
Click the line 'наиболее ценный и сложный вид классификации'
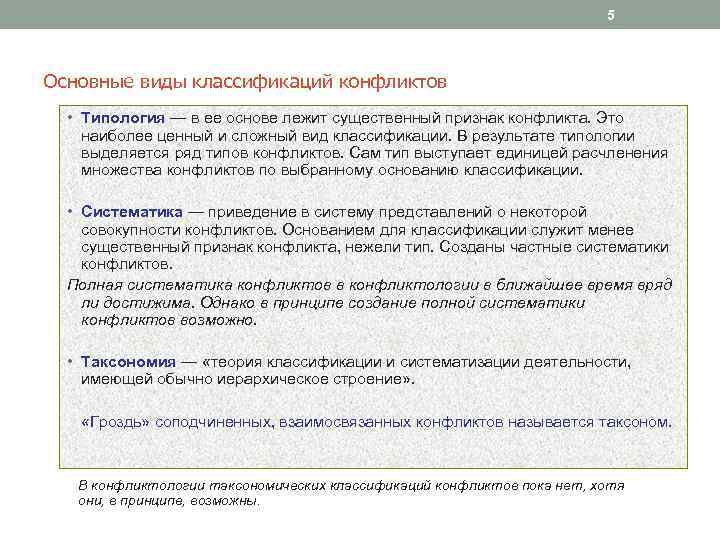358,136
